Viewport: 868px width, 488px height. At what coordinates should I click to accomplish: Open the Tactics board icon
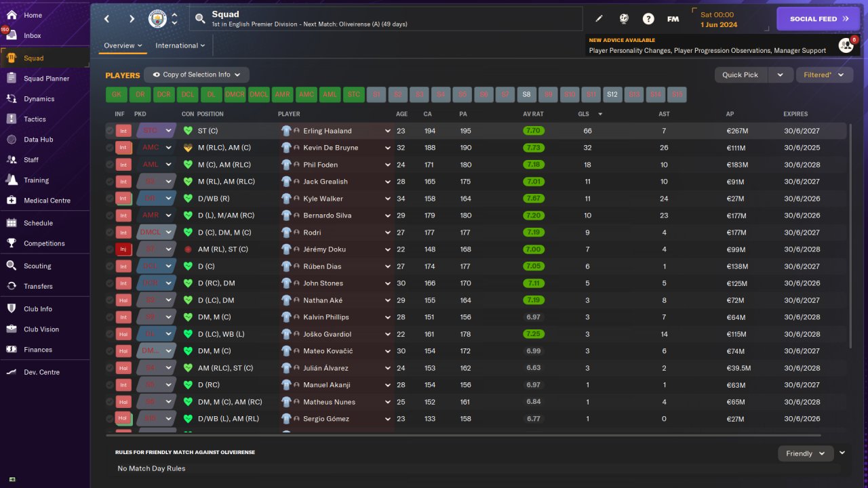click(x=12, y=119)
